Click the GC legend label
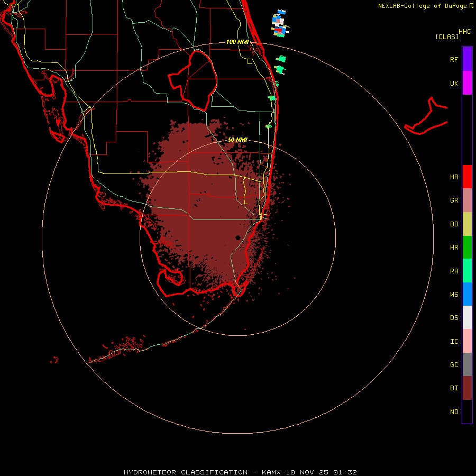The height and width of the screenshot is (476, 476). coord(454,365)
